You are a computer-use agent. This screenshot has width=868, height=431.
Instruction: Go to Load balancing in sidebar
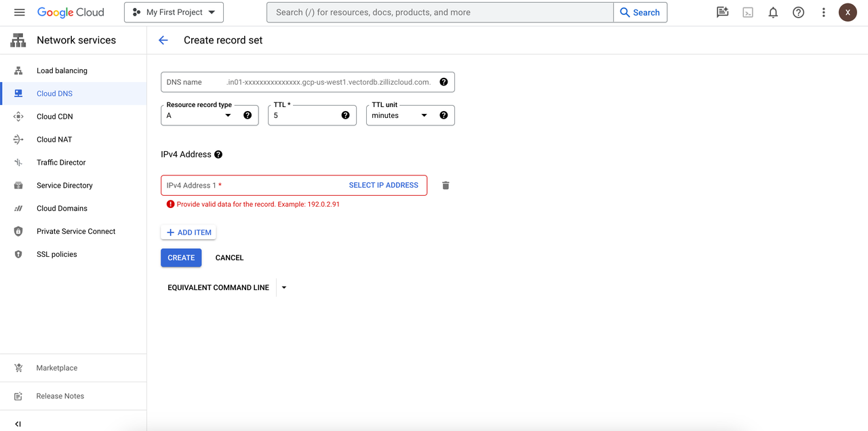pos(62,70)
